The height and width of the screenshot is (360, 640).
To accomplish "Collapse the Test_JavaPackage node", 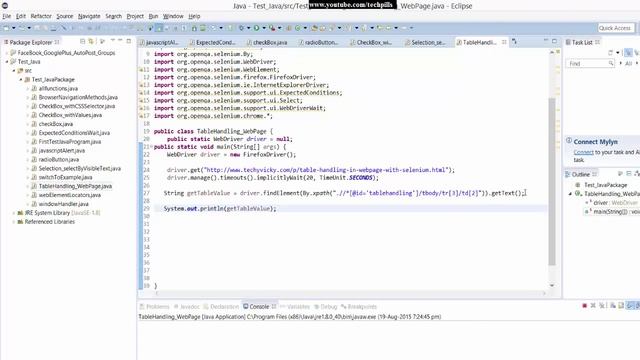I will tap(21, 80).
